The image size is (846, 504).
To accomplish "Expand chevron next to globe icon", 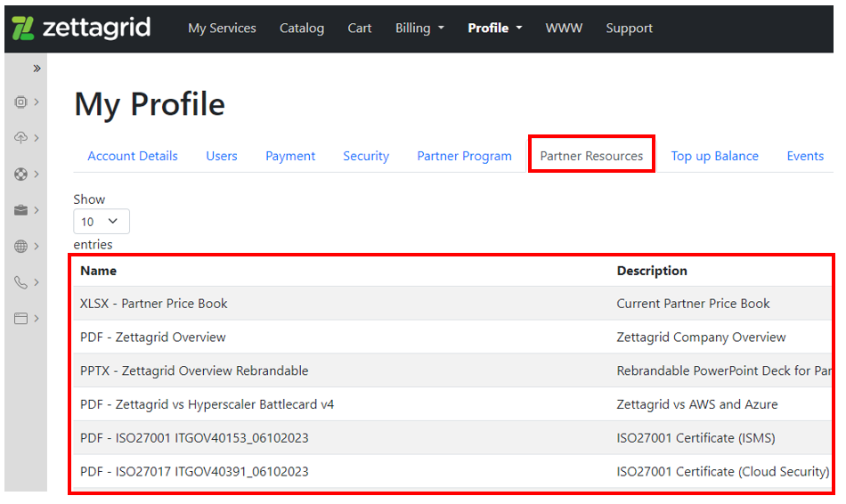I will [37, 247].
